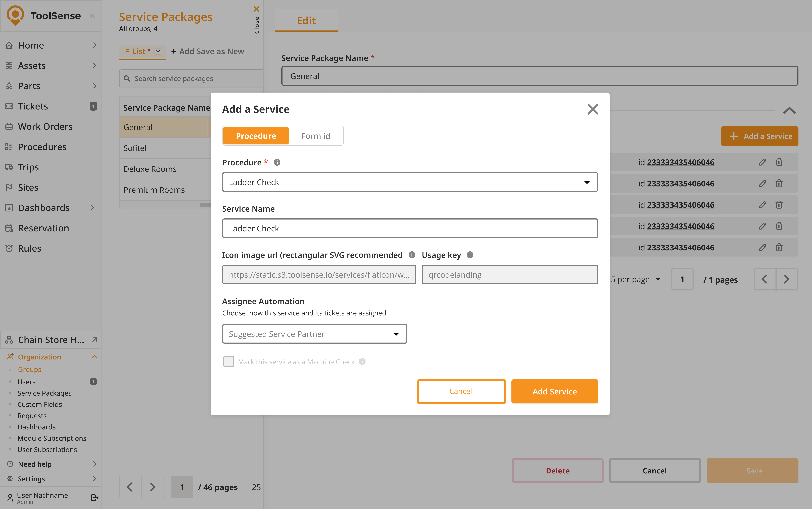Click the Usage key info icon
The height and width of the screenshot is (509, 812).
(470, 255)
